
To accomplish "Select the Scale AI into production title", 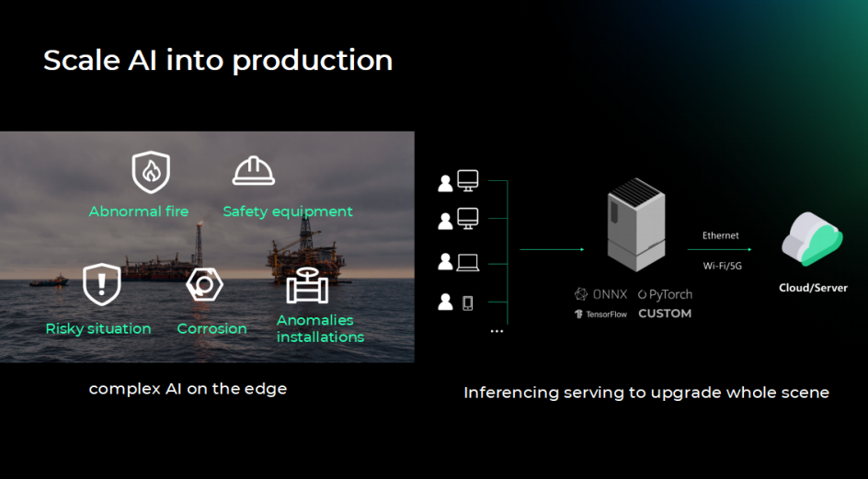I will 218,61.
